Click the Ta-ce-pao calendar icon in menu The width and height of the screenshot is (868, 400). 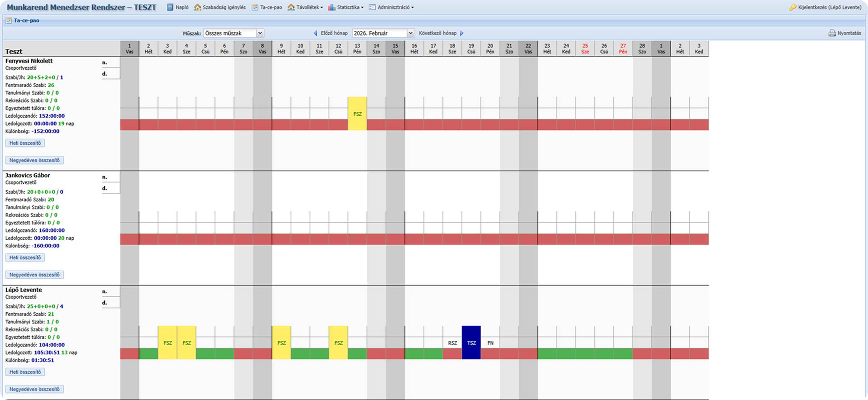(x=255, y=7)
